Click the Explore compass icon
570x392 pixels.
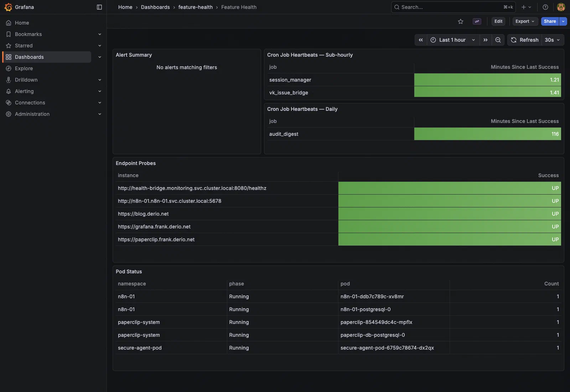(x=9, y=68)
